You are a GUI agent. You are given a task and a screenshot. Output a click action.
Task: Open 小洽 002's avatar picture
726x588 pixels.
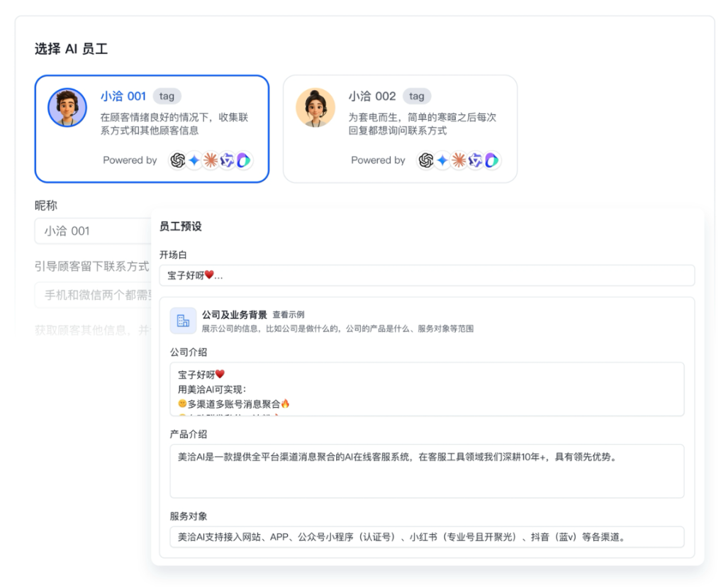pos(315,108)
